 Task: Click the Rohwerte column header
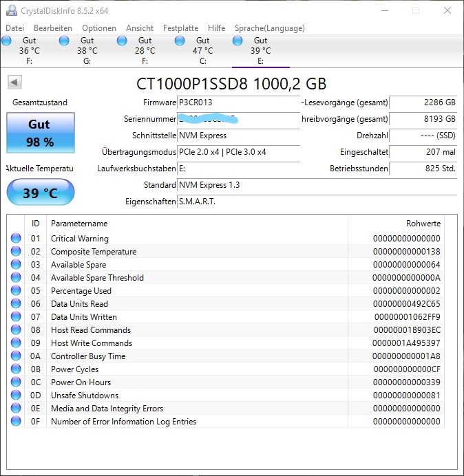click(x=396, y=224)
